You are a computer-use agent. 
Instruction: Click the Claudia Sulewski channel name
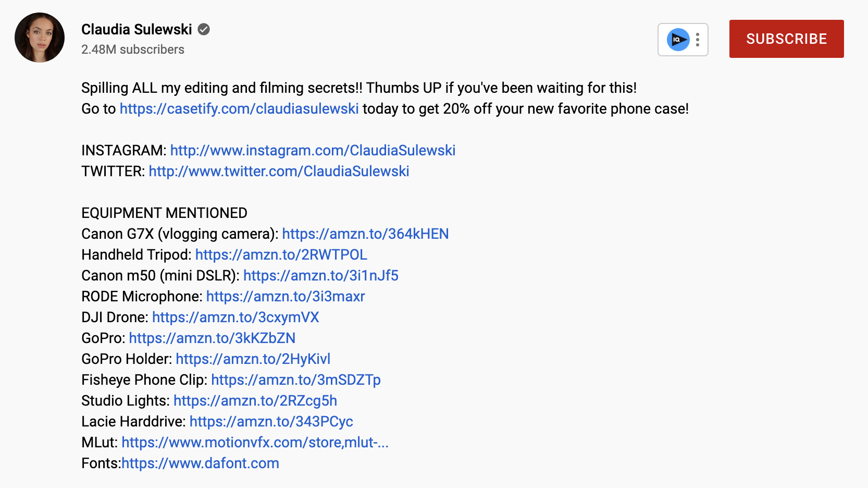[x=137, y=29]
